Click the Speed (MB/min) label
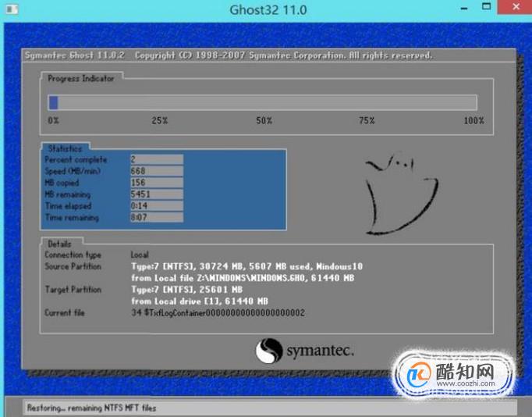The height and width of the screenshot is (417, 532). tap(73, 171)
